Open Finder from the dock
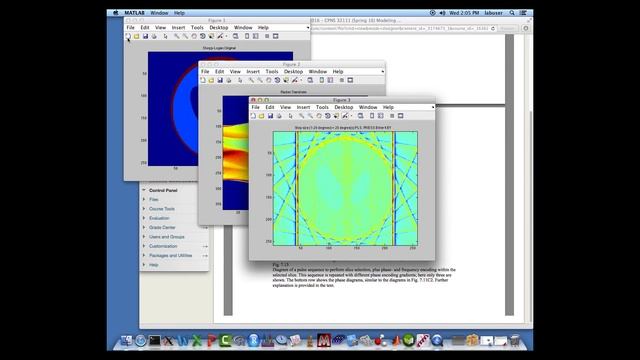The height and width of the screenshot is (360, 640). coord(126,340)
